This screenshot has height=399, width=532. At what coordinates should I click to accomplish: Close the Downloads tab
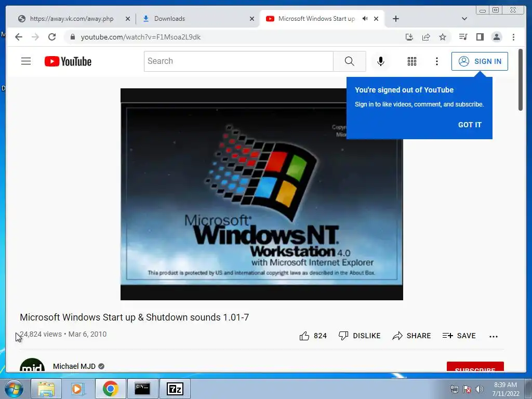click(252, 19)
